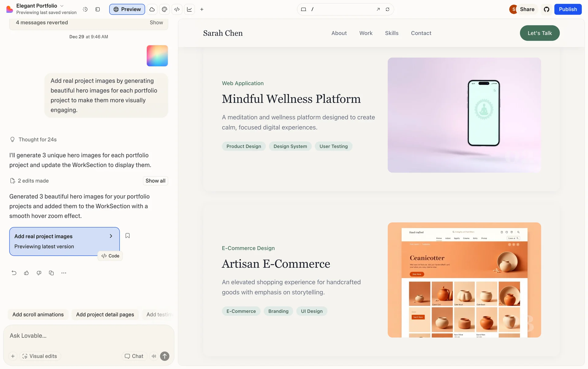The height and width of the screenshot is (369, 588).
Task: Toggle Chat mode button
Action: (x=134, y=356)
